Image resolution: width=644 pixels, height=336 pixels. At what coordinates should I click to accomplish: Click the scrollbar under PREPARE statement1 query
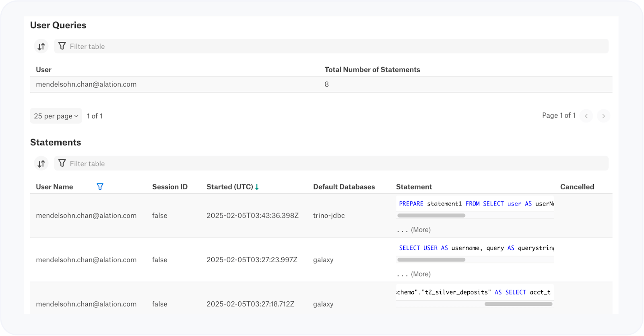coord(431,216)
